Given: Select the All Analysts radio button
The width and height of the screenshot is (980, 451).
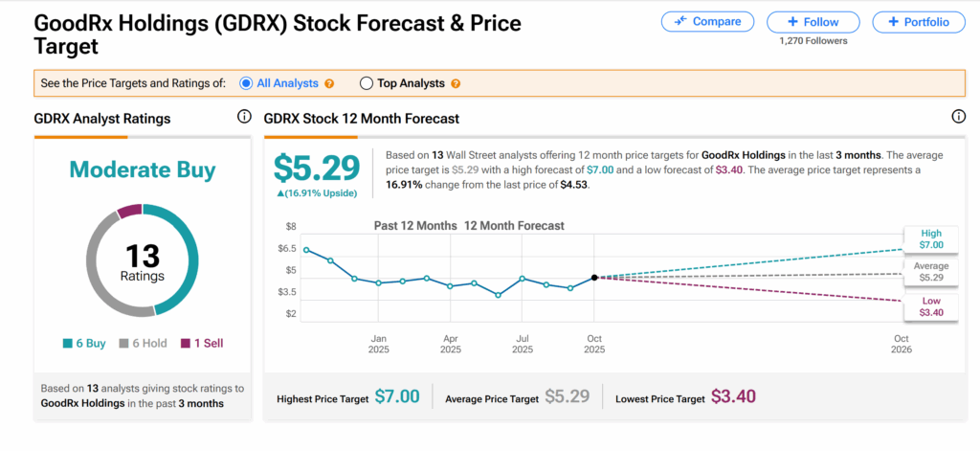Looking at the screenshot, I should pos(247,83).
